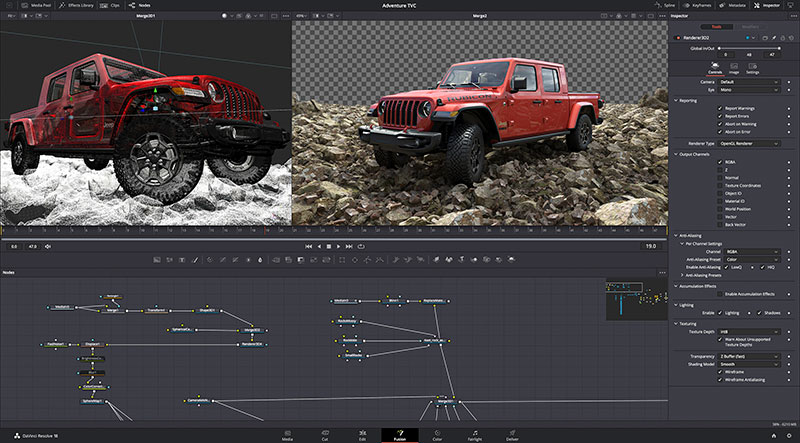The height and width of the screenshot is (443, 800).
Task: Open Nodes panel options menu
Action: coord(662,273)
